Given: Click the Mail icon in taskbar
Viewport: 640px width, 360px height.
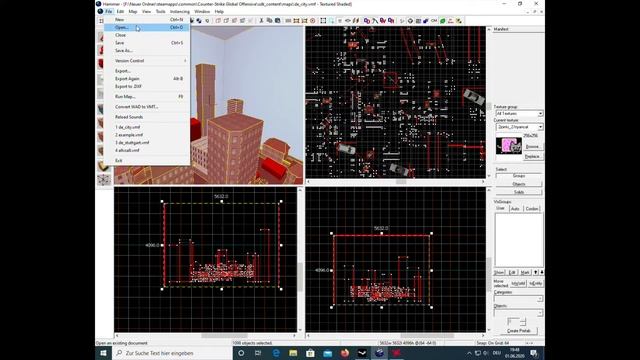Looking at the screenshot, I should pyautogui.click(x=328, y=353).
